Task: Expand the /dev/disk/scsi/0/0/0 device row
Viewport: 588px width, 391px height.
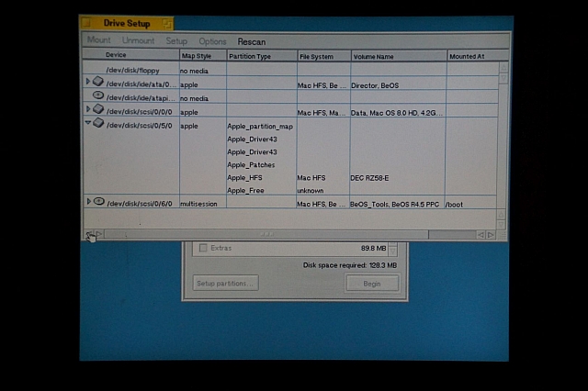Action: (x=88, y=109)
